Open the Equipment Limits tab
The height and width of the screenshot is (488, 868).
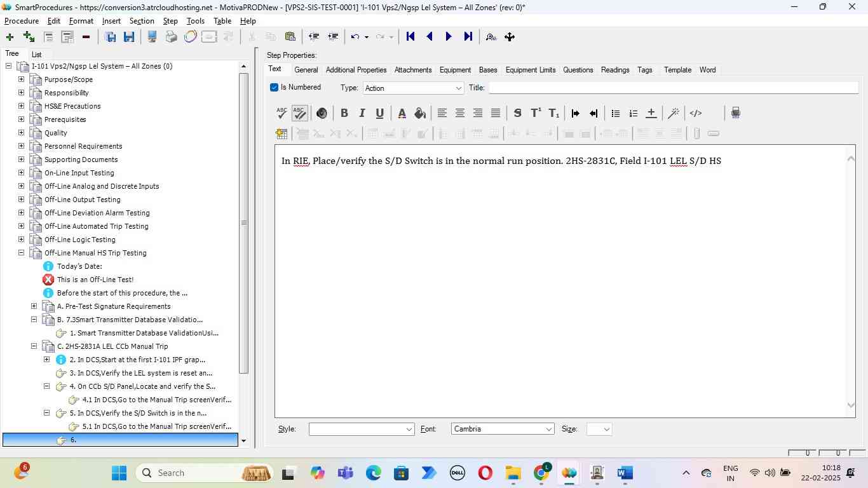(531, 70)
